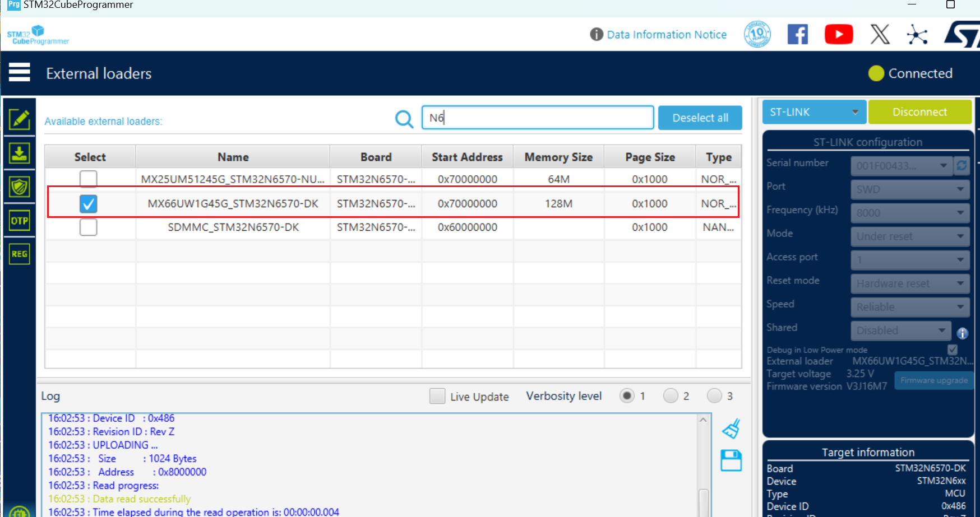Viewport: 980px width, 517px height.
Task: Sort by Start Address column header
Action: click(467, 157)
